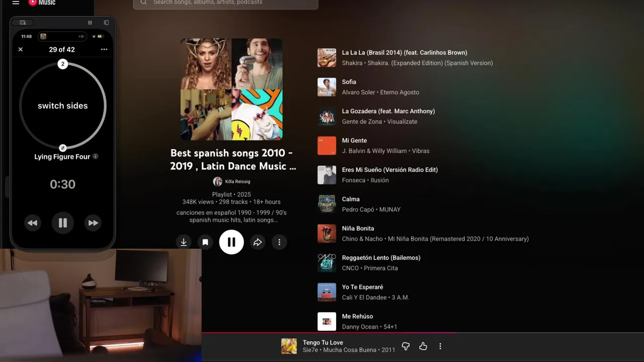
Task: Click La La La album thumbnail
Action: (327, 58)
